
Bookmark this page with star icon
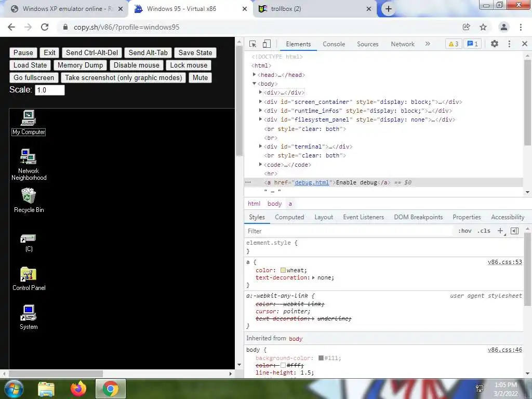coord(483,27)
